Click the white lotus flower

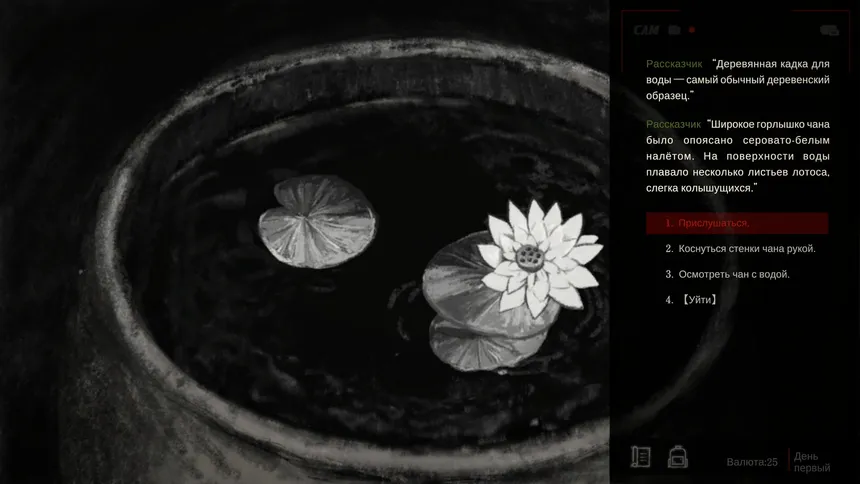pos(539,258)
